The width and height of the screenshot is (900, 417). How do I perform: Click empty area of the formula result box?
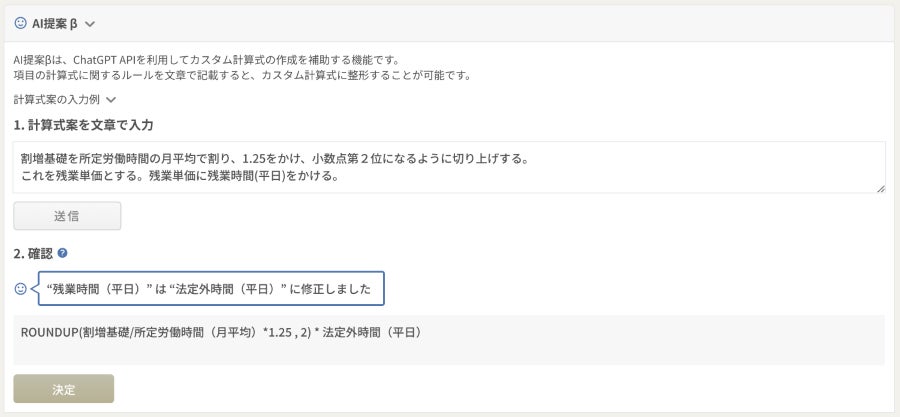coord(650,348)
